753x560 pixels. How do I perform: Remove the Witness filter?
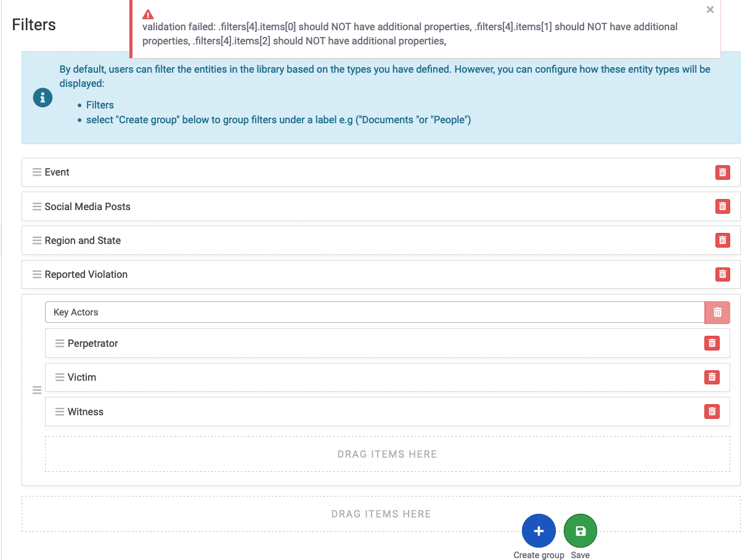[712, 412]
